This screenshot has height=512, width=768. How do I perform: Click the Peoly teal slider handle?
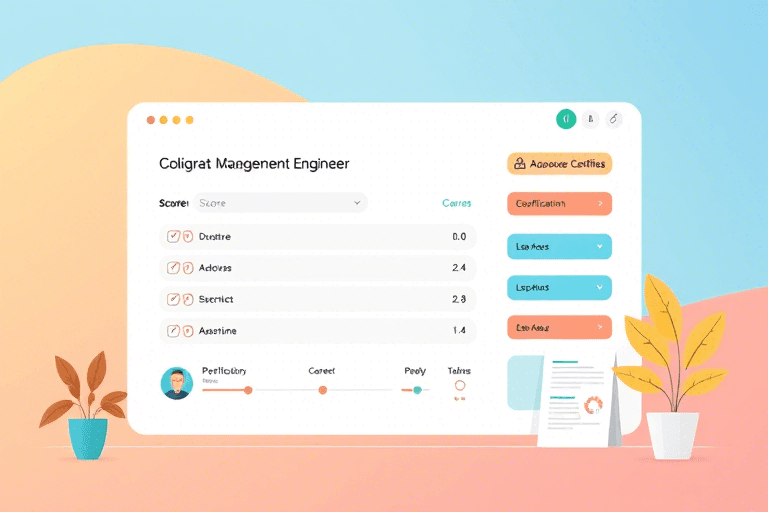(417, 390)
